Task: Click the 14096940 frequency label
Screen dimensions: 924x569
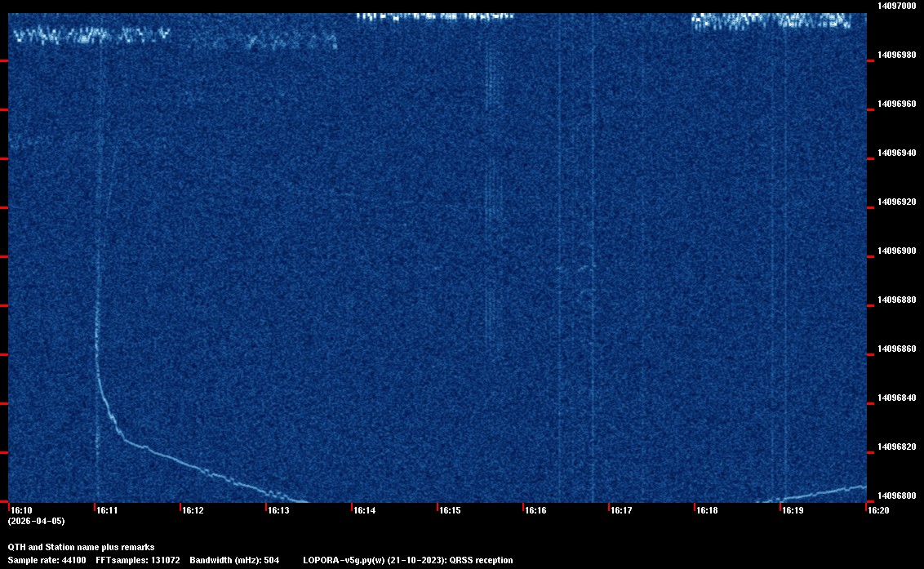Action: click(x=896, y=153)
